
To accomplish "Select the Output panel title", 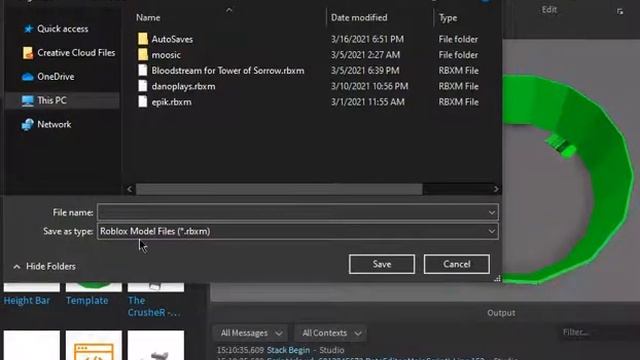I will [501, 313].
